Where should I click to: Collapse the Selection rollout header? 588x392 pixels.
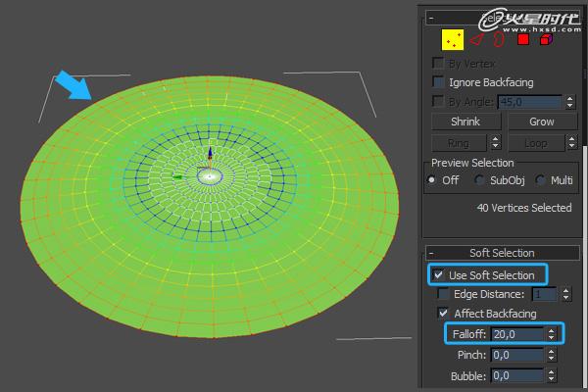(x=431, y=17)
